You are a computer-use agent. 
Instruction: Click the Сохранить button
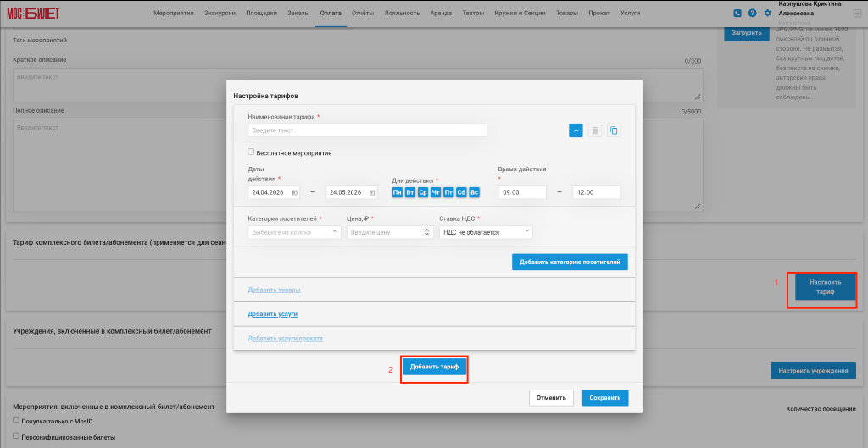click(x=605, y=398)
